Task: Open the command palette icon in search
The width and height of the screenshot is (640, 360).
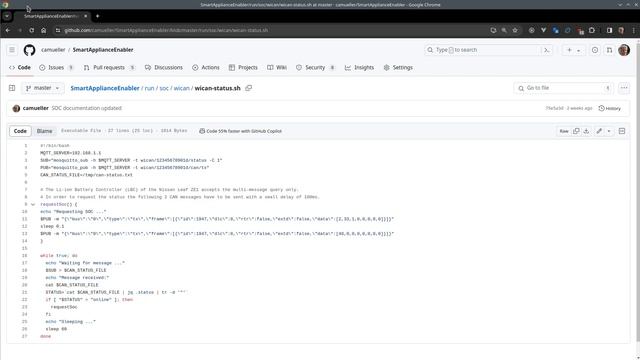Action: coord(547,50)
